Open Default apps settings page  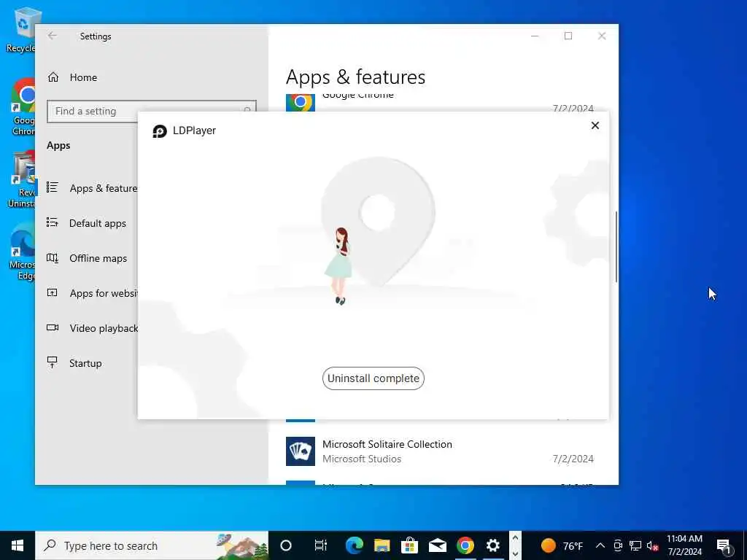87,223
